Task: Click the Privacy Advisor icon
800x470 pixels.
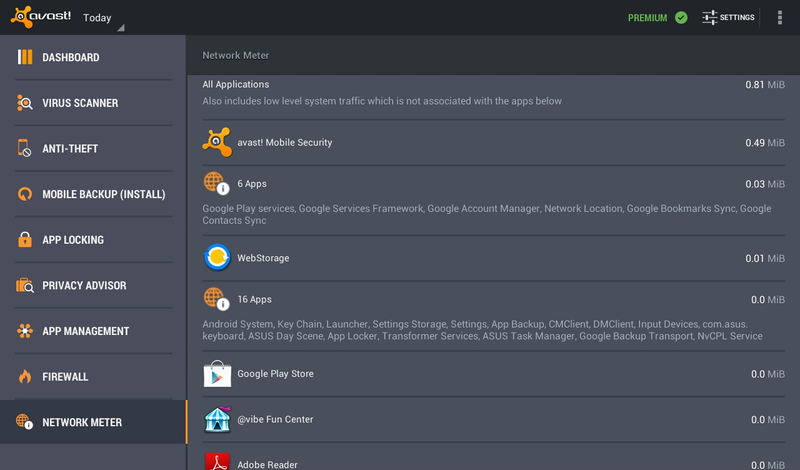Action: click(24, 285)
